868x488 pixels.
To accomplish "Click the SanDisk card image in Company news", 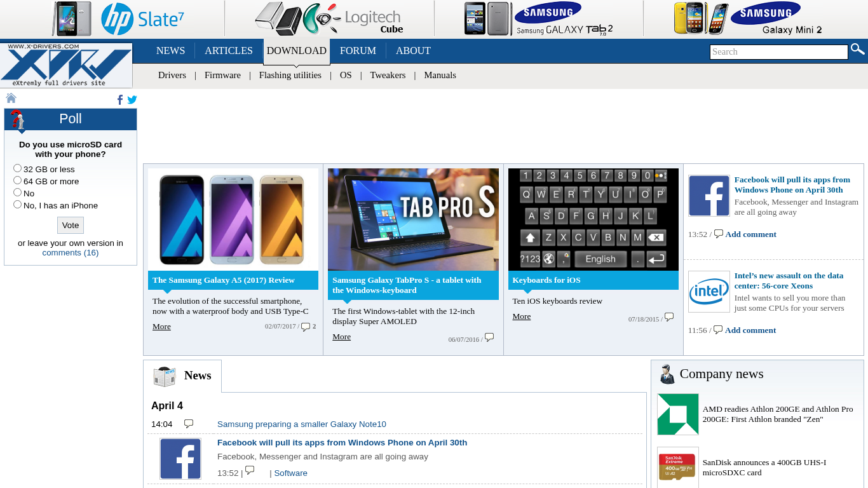I will click(678, 467).
